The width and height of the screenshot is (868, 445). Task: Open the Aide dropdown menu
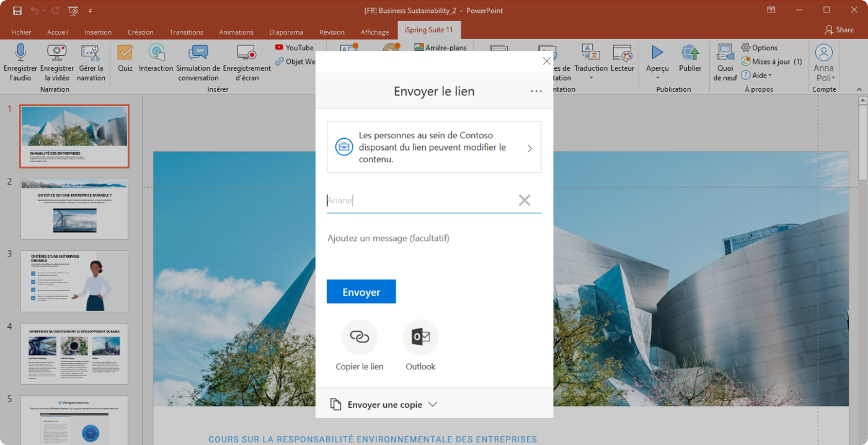tap(762, 76)
